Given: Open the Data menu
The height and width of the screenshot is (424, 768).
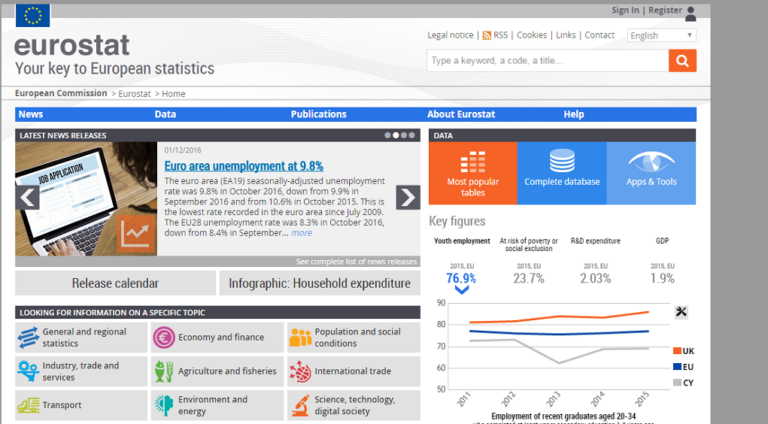Looking at the screenshot, I should 165,115.
